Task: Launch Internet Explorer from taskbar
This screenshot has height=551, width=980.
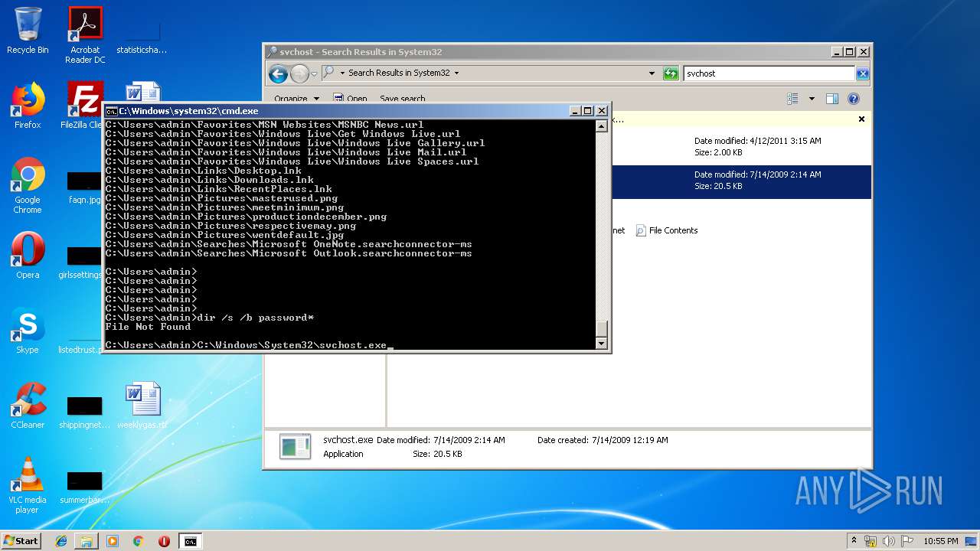Action: 61,541
